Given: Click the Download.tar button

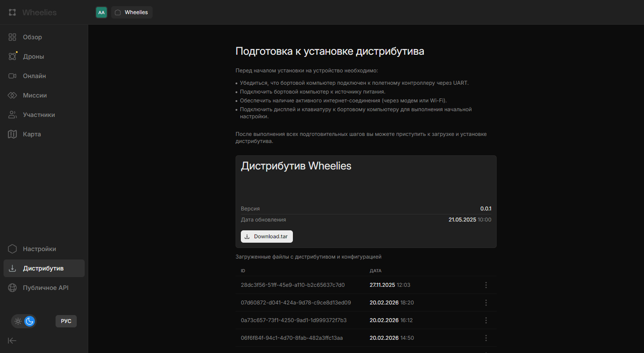Looking at the screenshot, I should coord(266,237).
